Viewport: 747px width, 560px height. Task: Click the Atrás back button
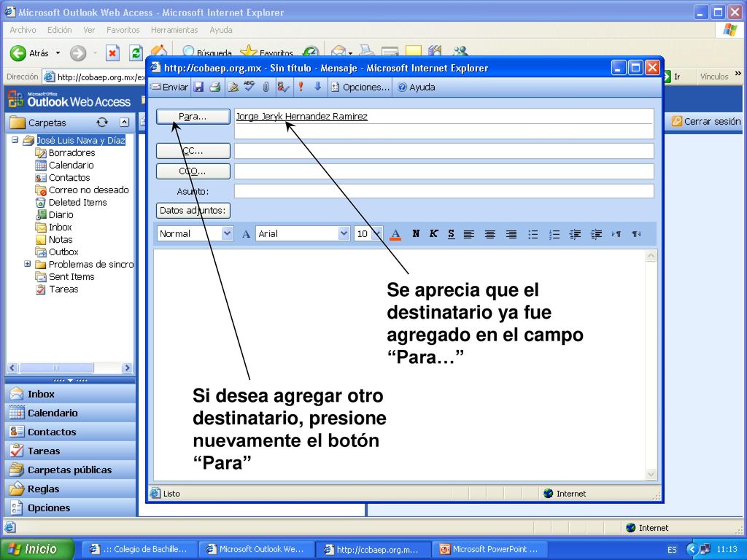[x=29, y=52]
